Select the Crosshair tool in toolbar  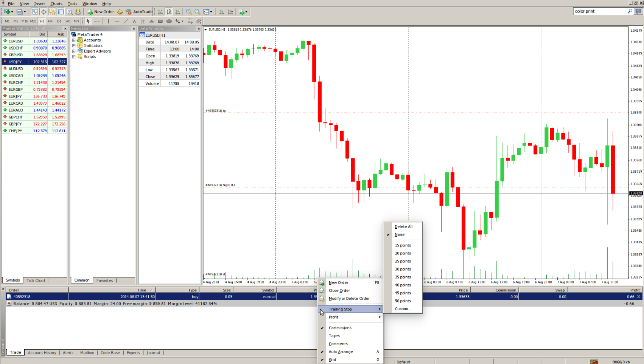click(x=97, y=21)
